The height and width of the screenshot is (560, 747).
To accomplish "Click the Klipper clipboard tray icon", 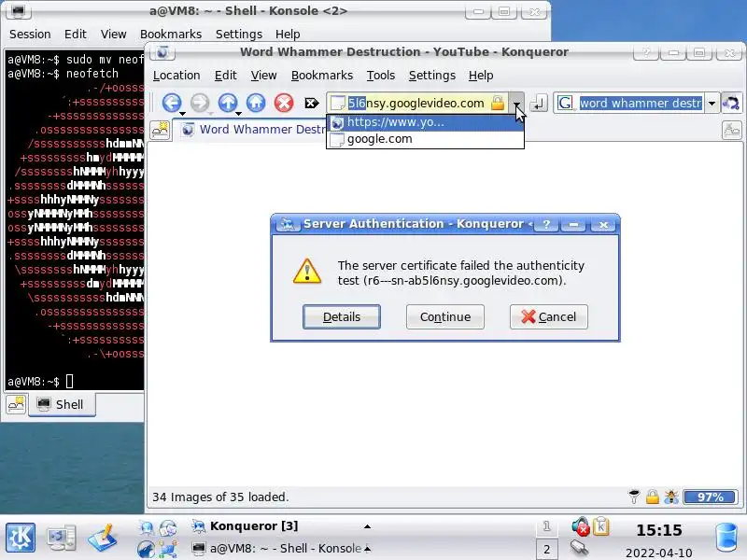I will [x=600, y=526].
